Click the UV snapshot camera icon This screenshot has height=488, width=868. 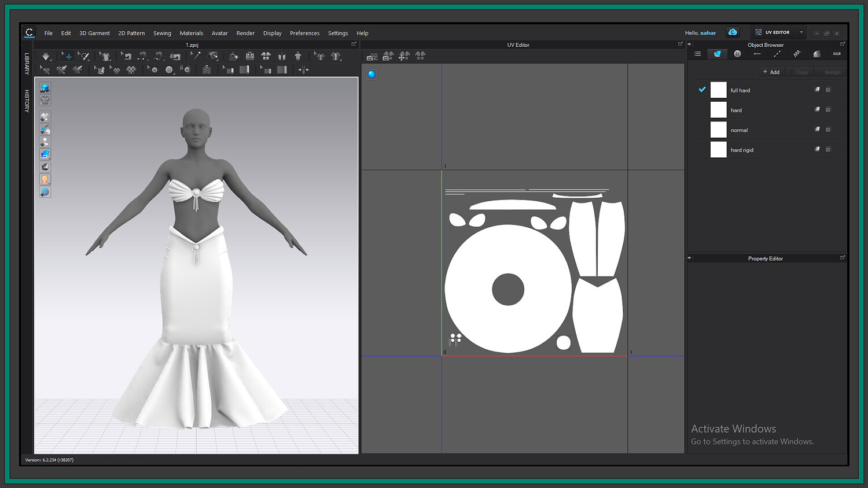coord(372,56)
